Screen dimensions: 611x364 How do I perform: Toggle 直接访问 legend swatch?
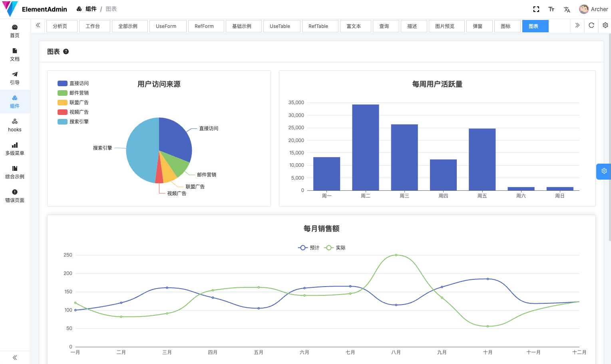click(62, 83)
